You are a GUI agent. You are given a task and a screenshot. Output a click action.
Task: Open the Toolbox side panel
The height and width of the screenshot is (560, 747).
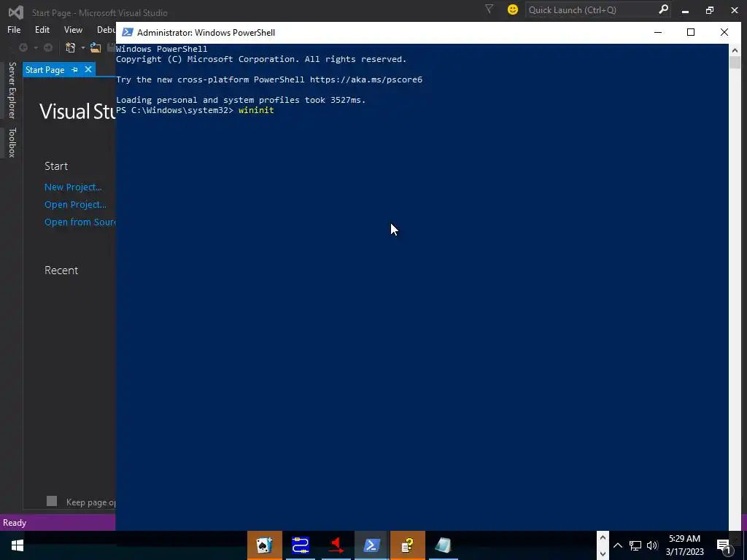click(x=12, y=142)
